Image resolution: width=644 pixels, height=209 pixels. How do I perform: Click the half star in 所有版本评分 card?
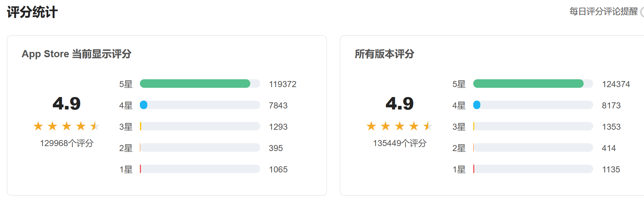[x=428, y=126]
